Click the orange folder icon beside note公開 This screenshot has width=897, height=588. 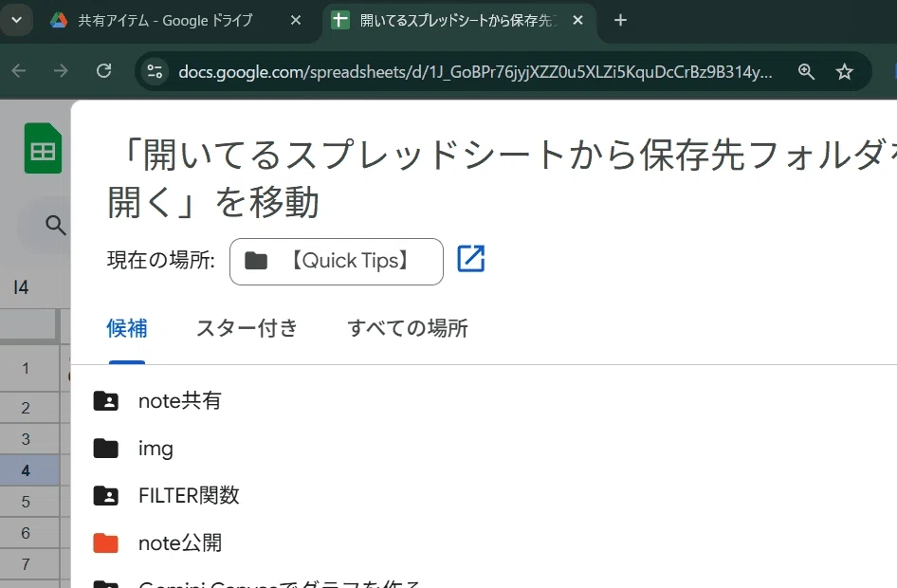(106, 542)
